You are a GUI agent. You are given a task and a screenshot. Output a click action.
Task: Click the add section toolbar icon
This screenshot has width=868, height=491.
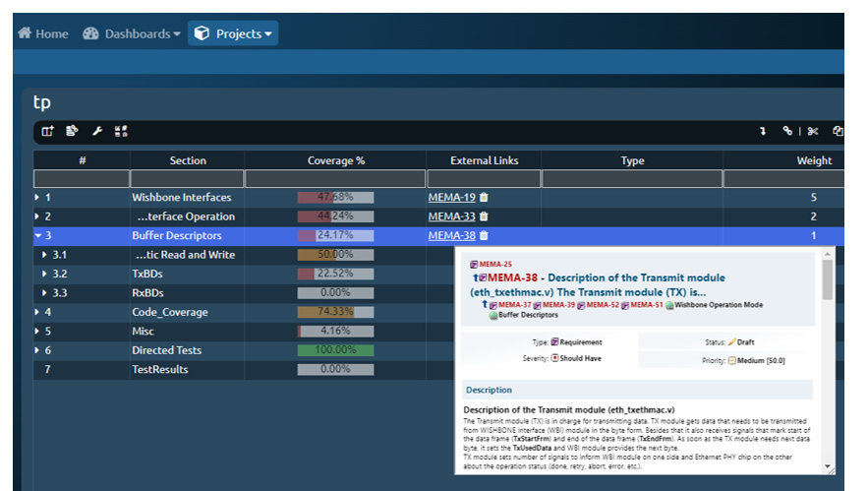click(x=47, y=131)
